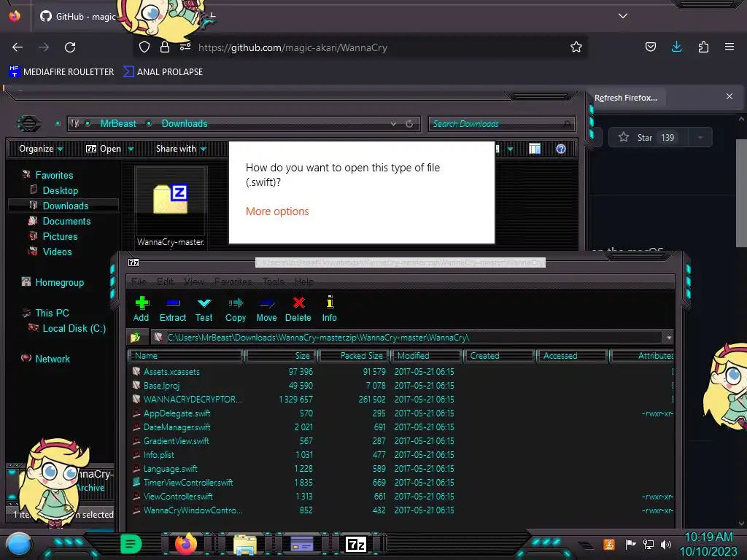This screenshot has width=747, height=560.
Task: Click the Downloads breadcrumb in Explorer address bar
Action: pos(185,124)
